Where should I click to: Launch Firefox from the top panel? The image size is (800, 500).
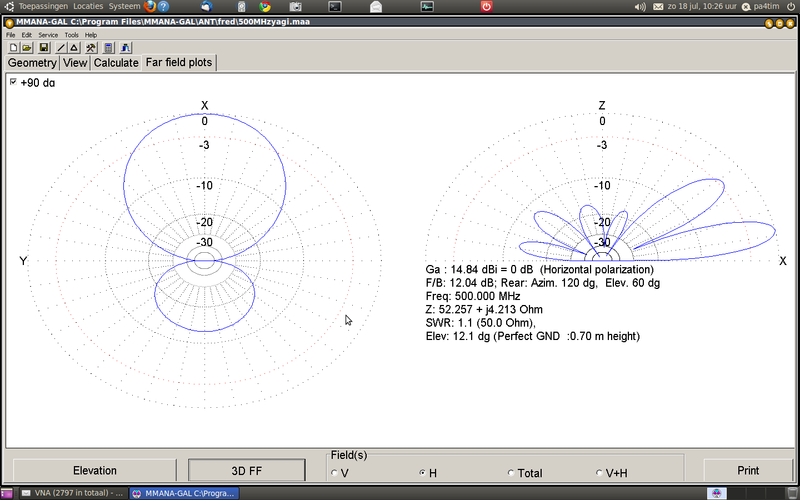150,6
